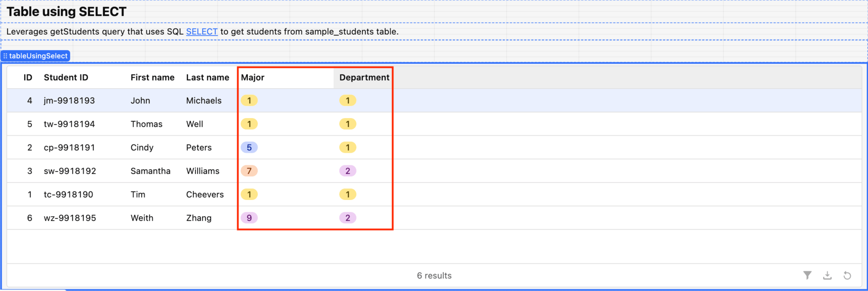The image size is (868, 291).
Task: Select the Table using SELECT heading
Action: pos(67,12)
